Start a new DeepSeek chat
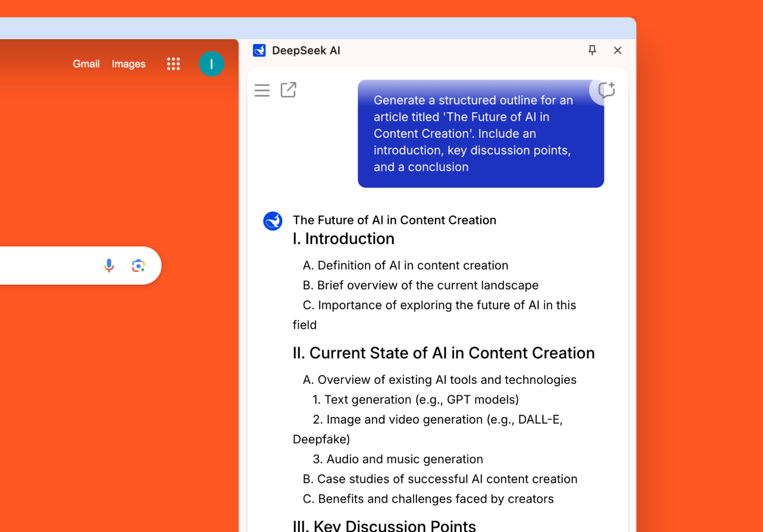The width and height of the screenshot is (763, 532). (x=606, y=90)
